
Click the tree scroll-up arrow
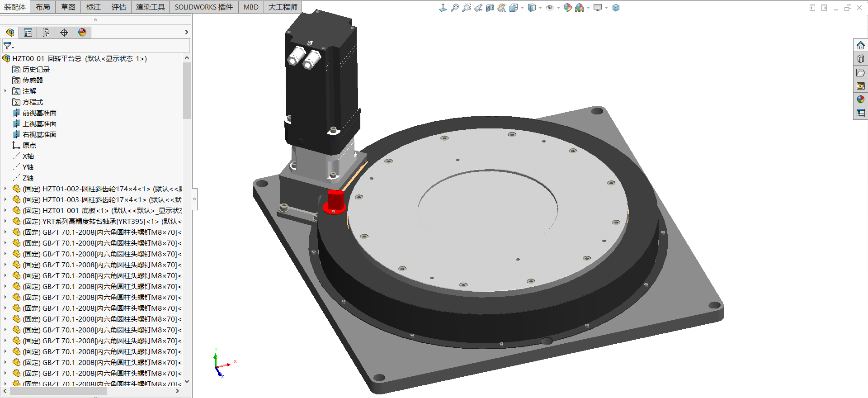click(187, 58)
